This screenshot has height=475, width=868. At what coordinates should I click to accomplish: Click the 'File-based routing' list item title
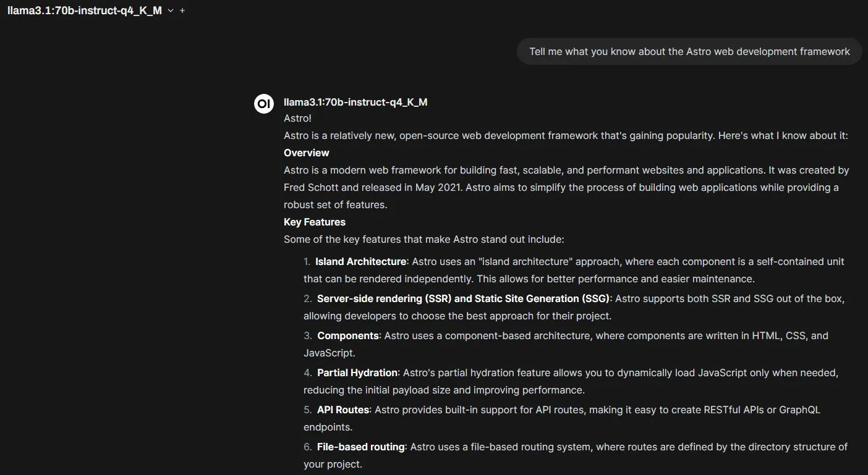tap(361, 447)
